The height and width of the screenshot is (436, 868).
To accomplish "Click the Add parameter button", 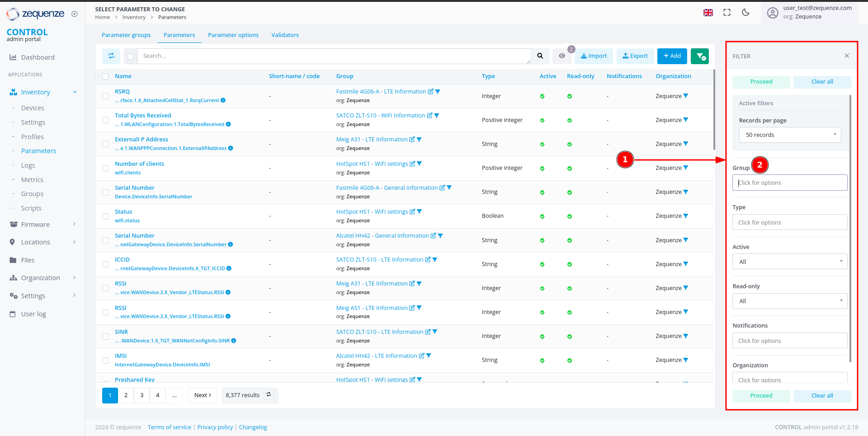I will point(672,56).
